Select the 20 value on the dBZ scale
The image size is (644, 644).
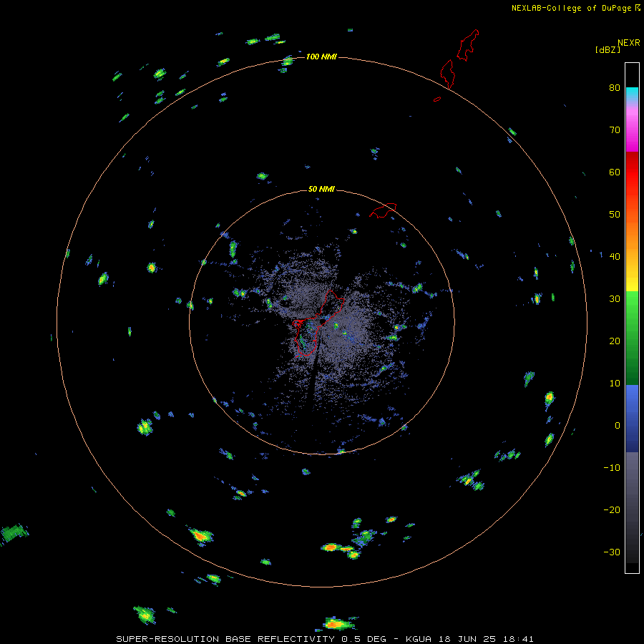(615, 341)
